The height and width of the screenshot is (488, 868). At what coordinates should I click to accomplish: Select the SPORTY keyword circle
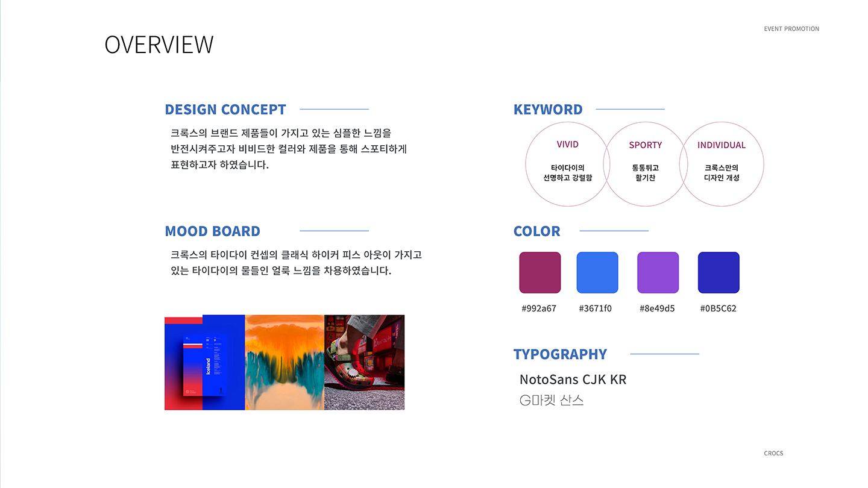coord(645,163)
